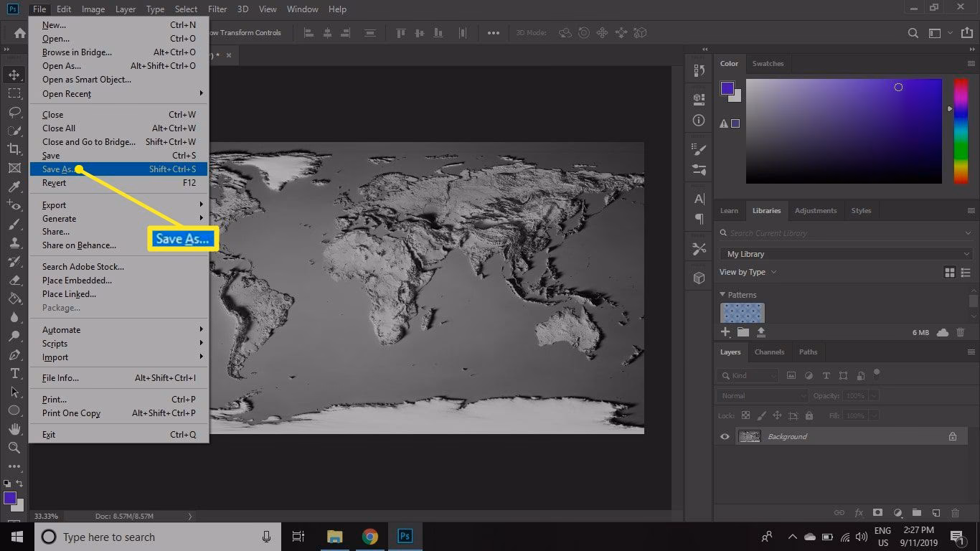Add a layer mask to the selected layer

pos(877,512)
